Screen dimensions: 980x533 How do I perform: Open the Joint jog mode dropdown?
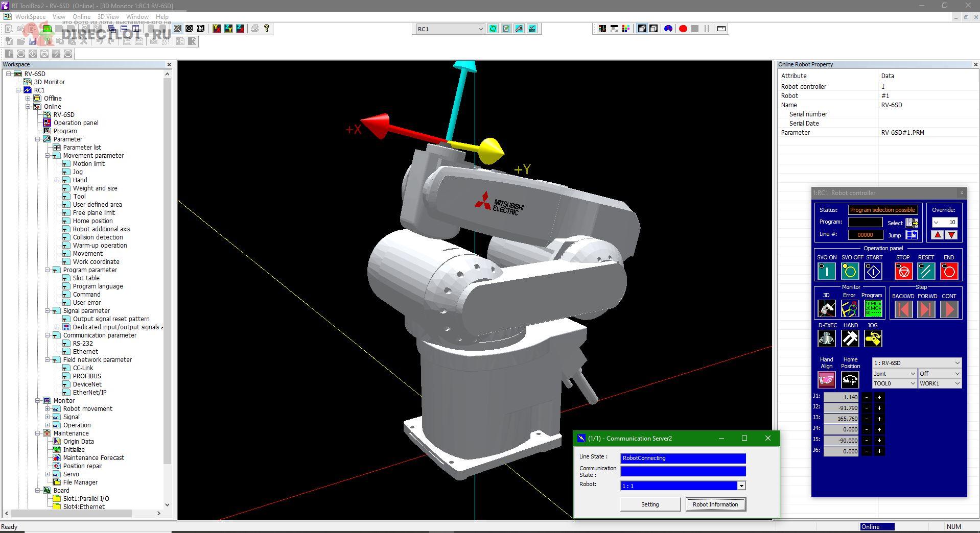point(894,374)
